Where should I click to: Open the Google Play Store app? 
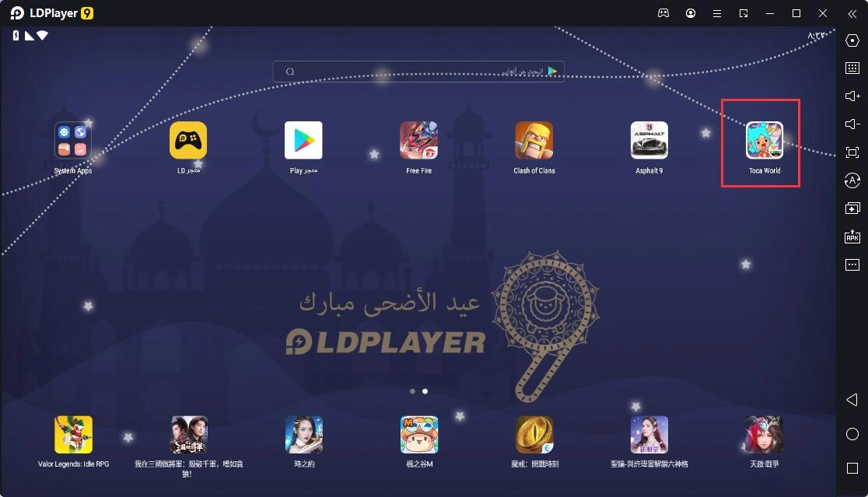click(303, 140)
